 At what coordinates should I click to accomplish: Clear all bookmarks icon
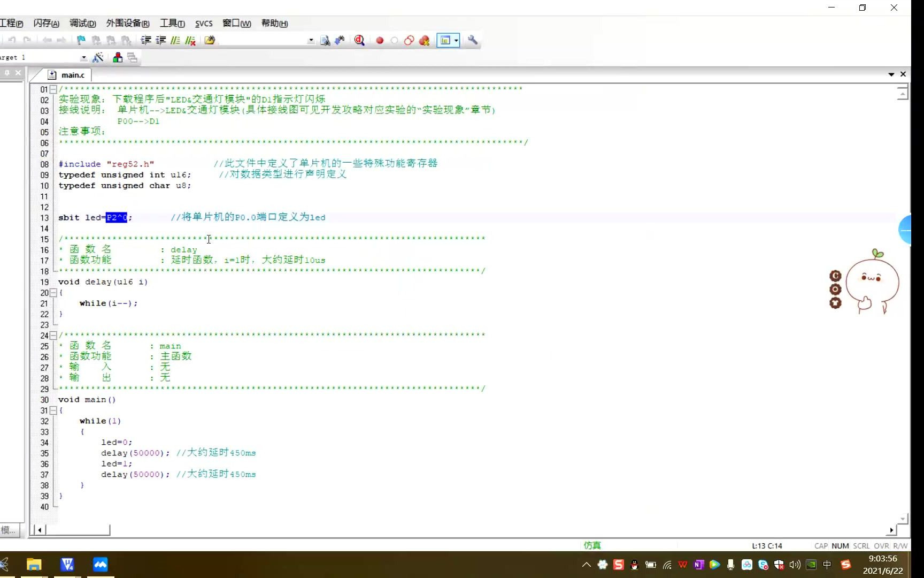click(x=126, y=40)
